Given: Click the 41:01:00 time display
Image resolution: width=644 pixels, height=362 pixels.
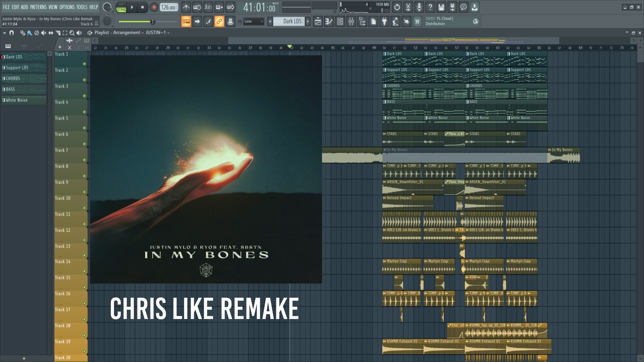Looking at the screenshot, I should tap(260, 7).
